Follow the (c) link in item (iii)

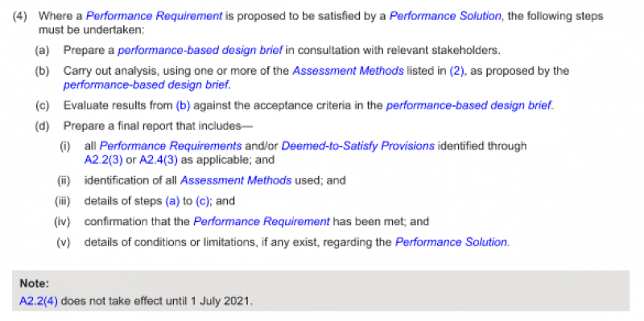click(x=203, y=201)
